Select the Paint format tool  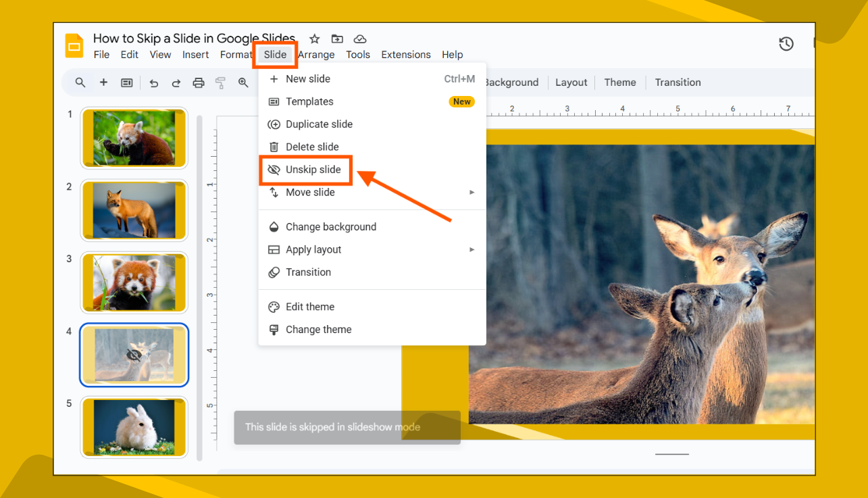(x=220, y=82)
